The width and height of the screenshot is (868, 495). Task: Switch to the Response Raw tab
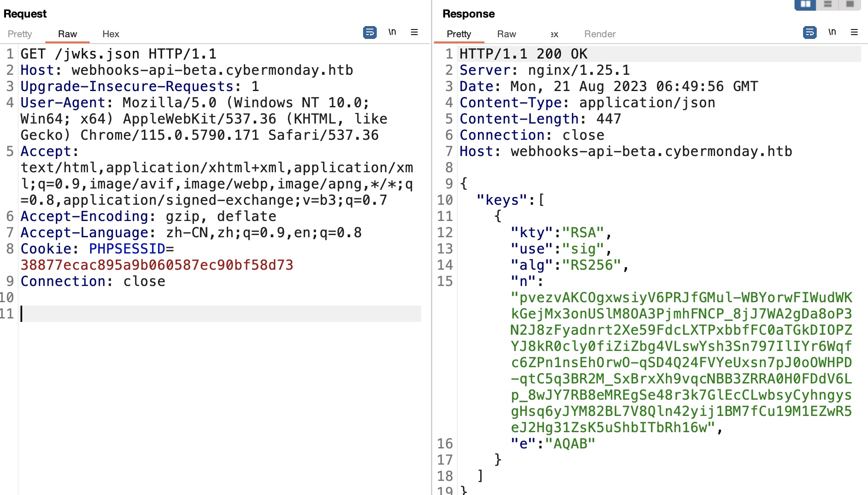[x=507, y=34]
